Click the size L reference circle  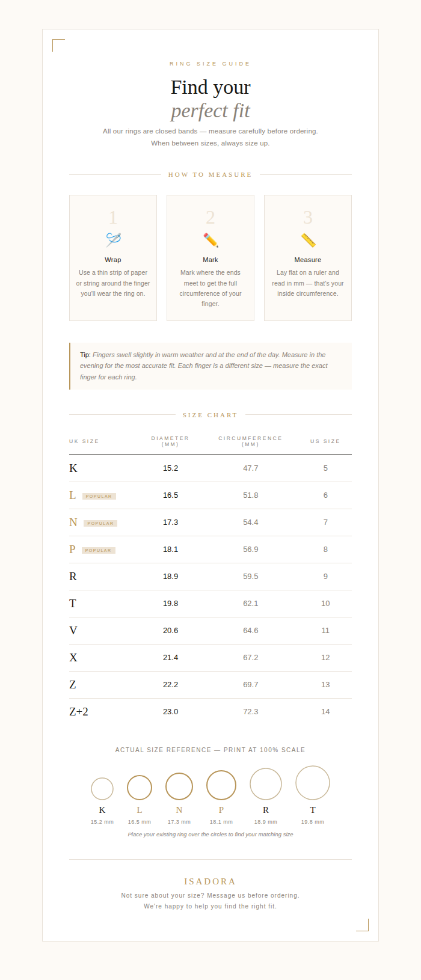[140, 787]
